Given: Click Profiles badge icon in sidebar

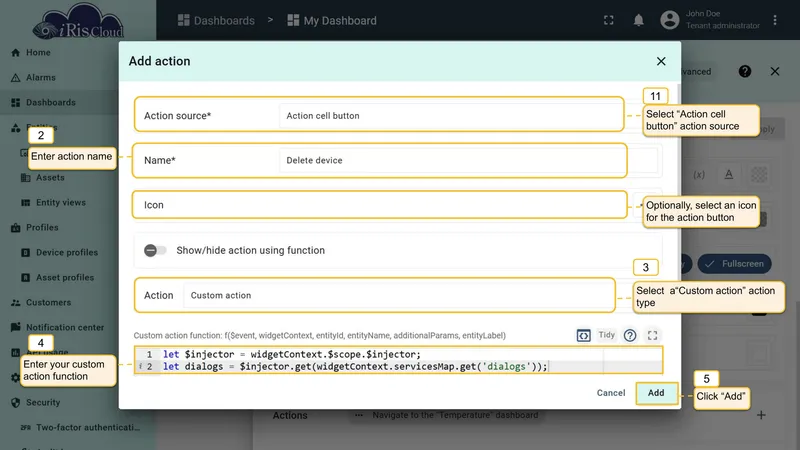Looking at the screenshot, I should [x=16, y=228].
